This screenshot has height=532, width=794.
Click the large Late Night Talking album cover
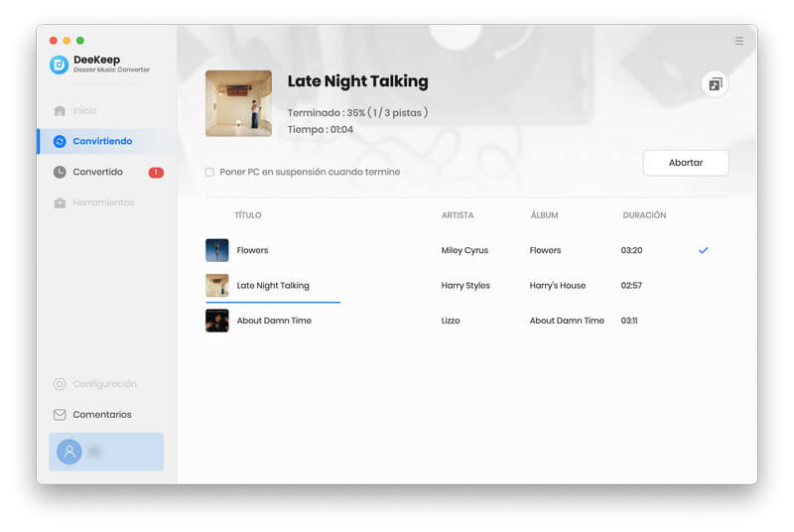238,103
